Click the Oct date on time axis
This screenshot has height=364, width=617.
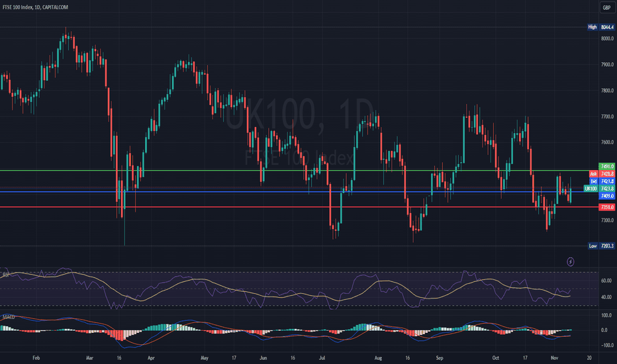495,357
